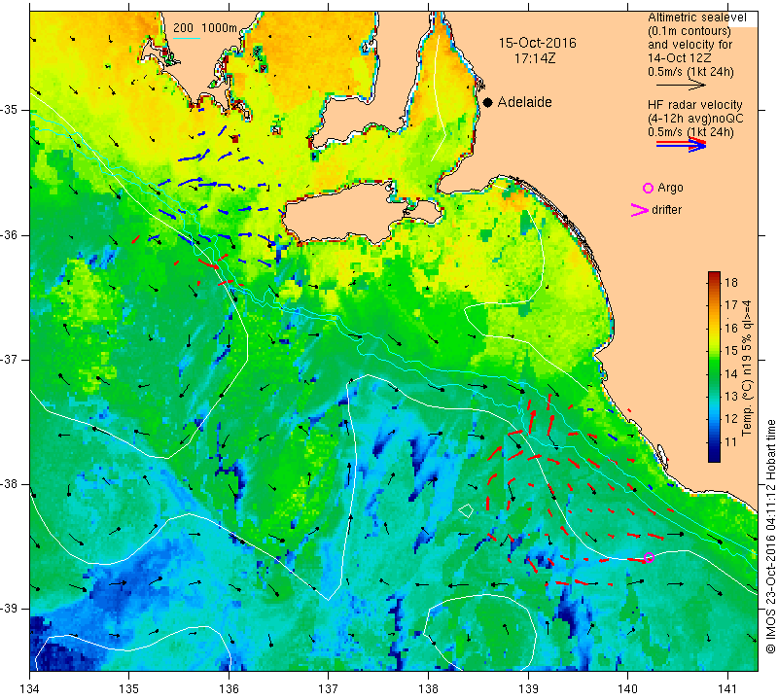The width and height of the screenshot is (778, 700).
Task: Click the longitude label 136
Action: coord(229,689)
